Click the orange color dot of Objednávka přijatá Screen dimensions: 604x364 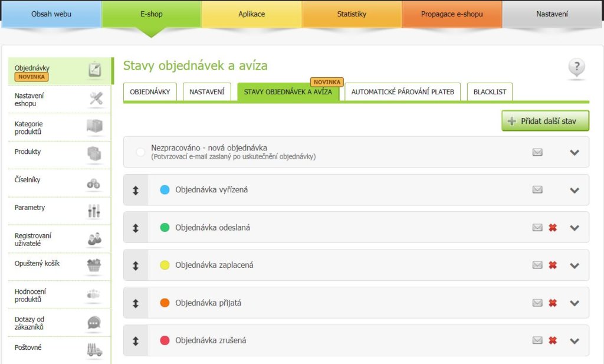(165, 303)
